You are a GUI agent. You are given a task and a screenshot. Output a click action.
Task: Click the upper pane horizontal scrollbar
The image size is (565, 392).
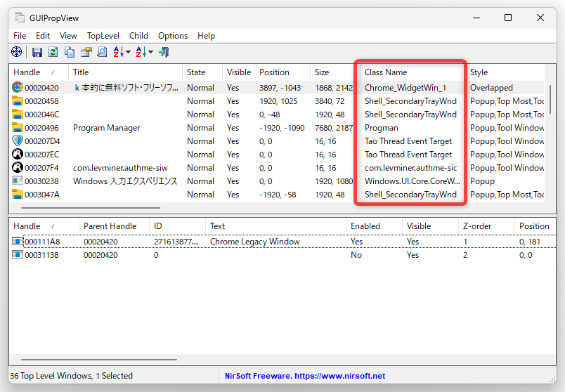(91, 208)
